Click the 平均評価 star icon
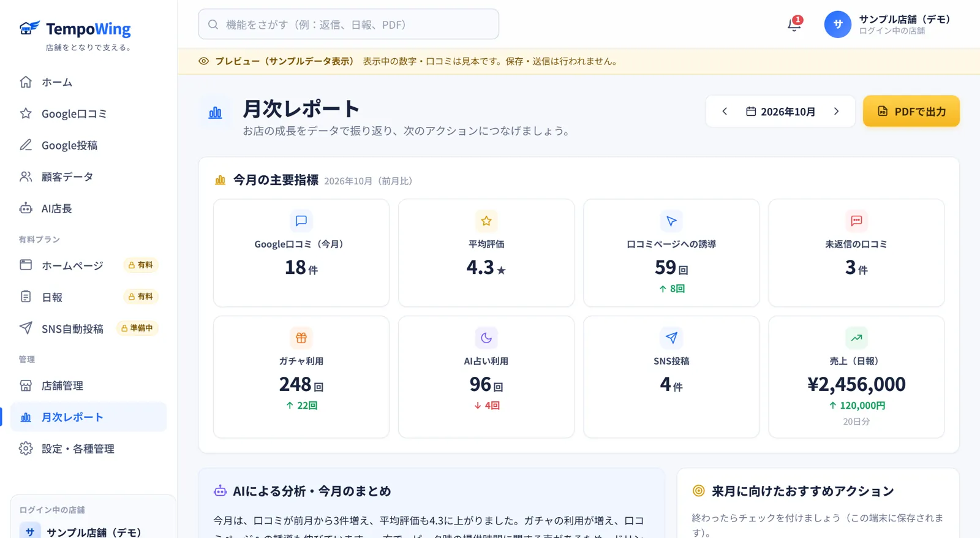This screenshot has width=980, height=538. pos(486,221)
